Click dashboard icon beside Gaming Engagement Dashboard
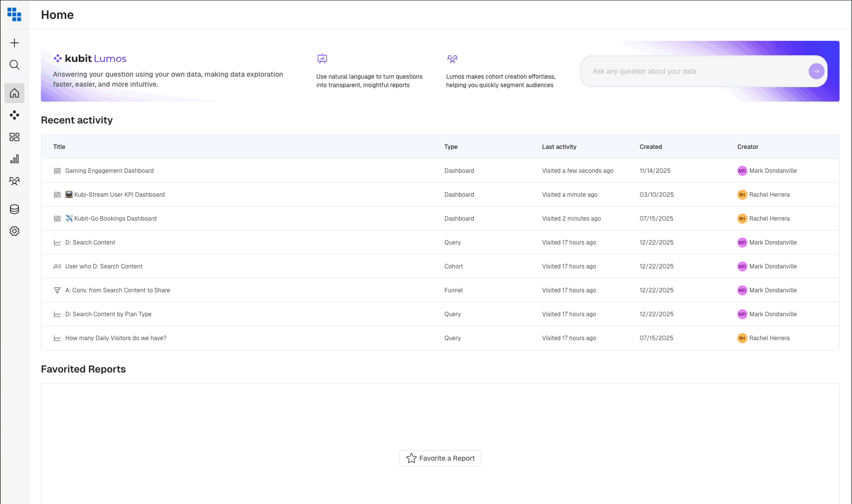 57,171
